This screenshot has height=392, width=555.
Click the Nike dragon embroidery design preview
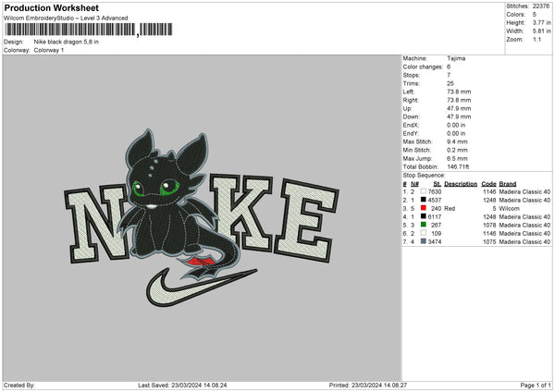point(202,217)
